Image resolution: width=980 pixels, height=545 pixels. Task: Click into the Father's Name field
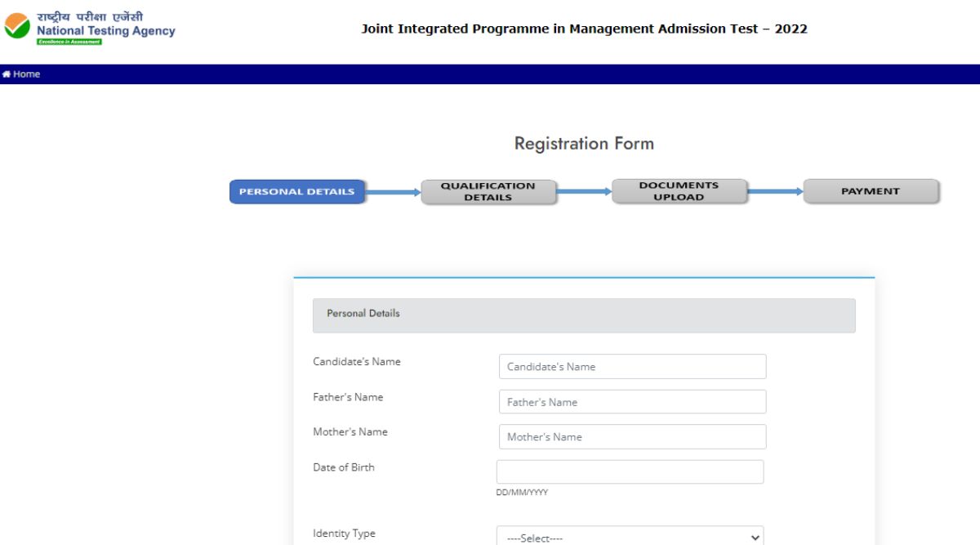[632, 402]
